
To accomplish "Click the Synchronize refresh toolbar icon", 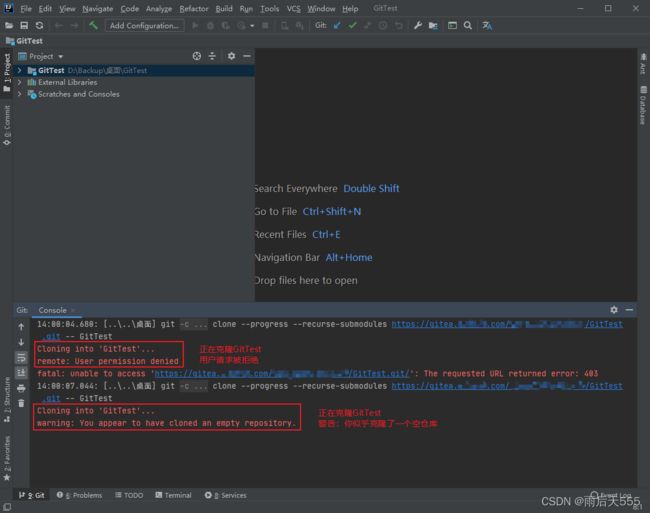I will pyautogui.click(x=39, y=26).
